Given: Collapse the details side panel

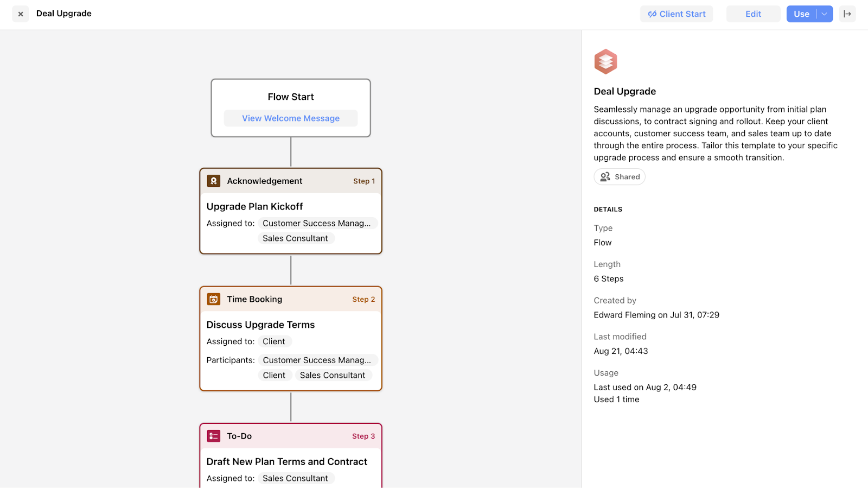Looking at the screenshot, I should [847, 14].
